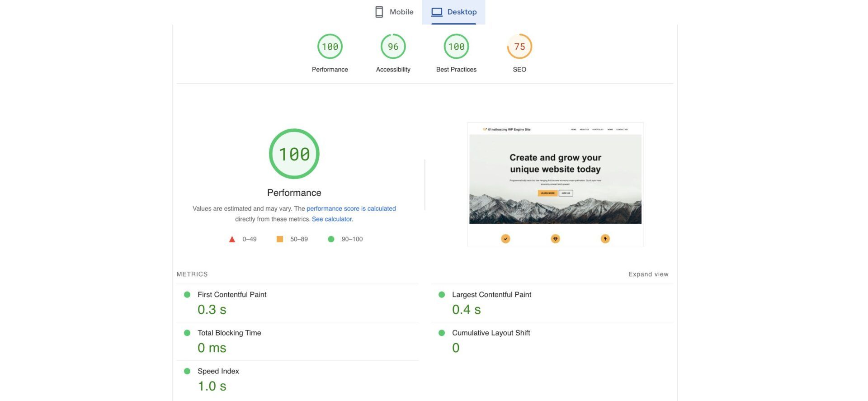
Task: Toggle the Expand view metrics option
Action: pyautogui.click(x=648, y=274)
